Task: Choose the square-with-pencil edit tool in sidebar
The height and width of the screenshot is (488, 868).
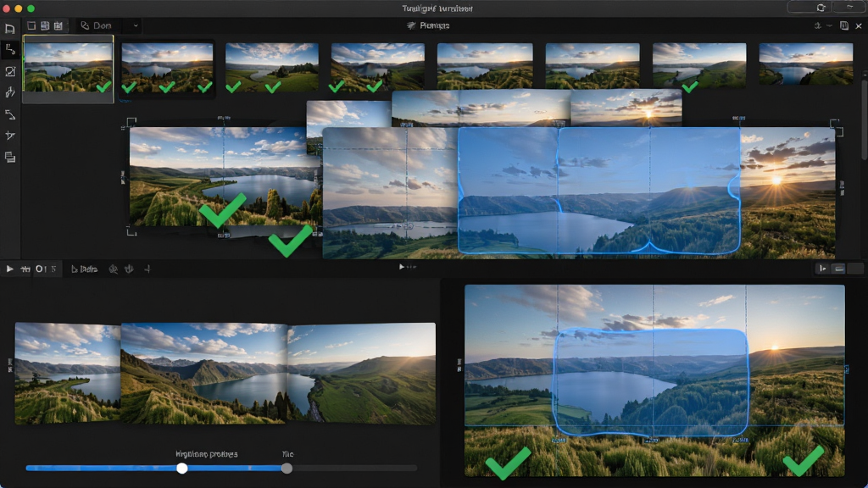Action: [x=10, y=71]
